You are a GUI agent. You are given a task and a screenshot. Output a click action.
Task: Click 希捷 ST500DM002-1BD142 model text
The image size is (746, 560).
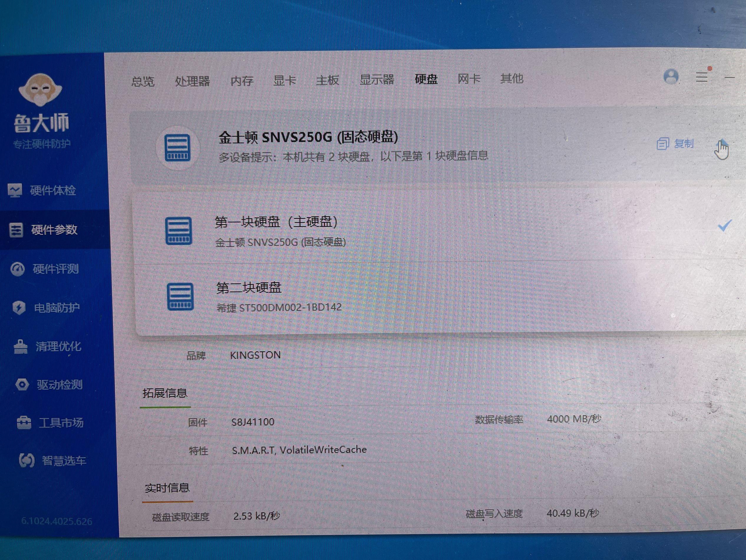click(279, 307)
